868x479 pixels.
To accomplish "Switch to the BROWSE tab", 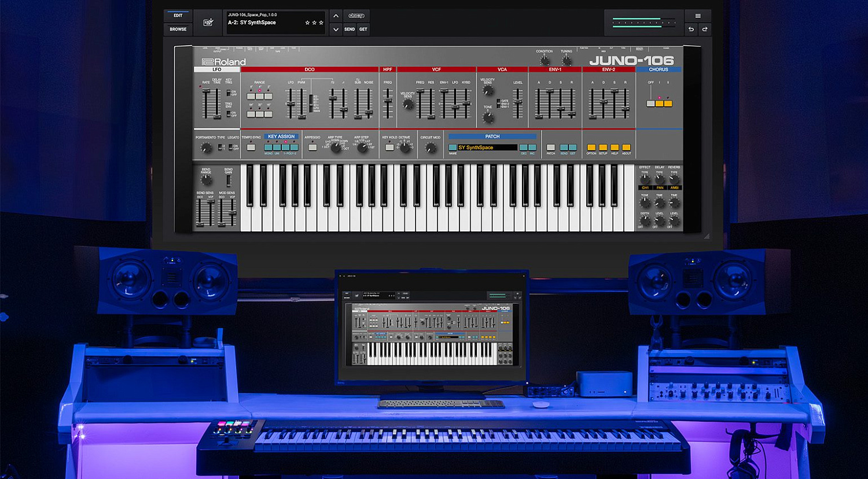I will point(178,29).
